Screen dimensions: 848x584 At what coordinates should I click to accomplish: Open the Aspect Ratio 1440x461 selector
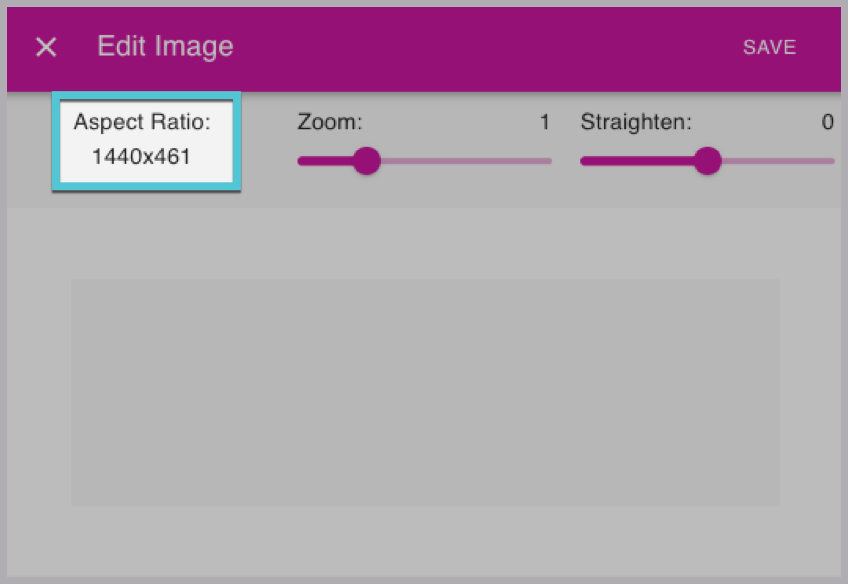[x=146, y=139]
